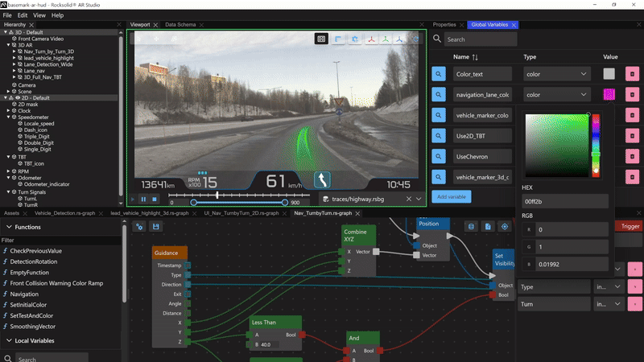Viewport: 644px width, 362px height.
Task: Stop the trace playback
Action: tap(155, 199)
